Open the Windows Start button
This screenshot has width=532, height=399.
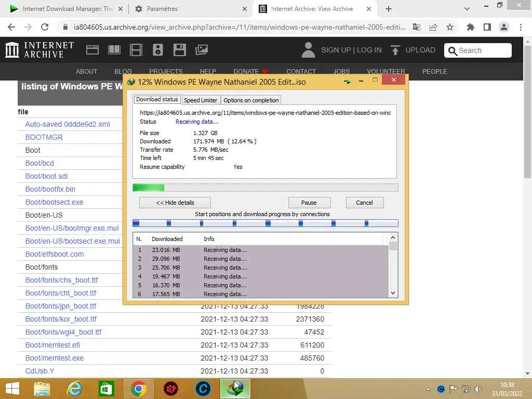(x=12, y=389)
